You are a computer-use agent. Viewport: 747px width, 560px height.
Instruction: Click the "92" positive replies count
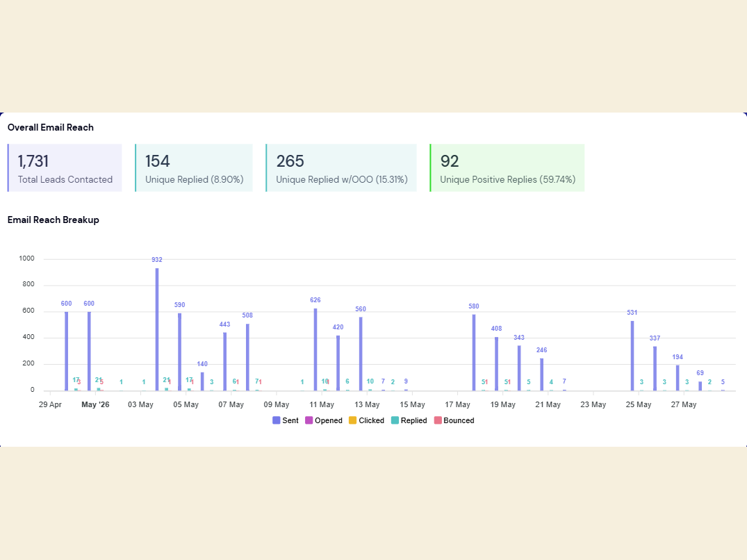[450, 161]
